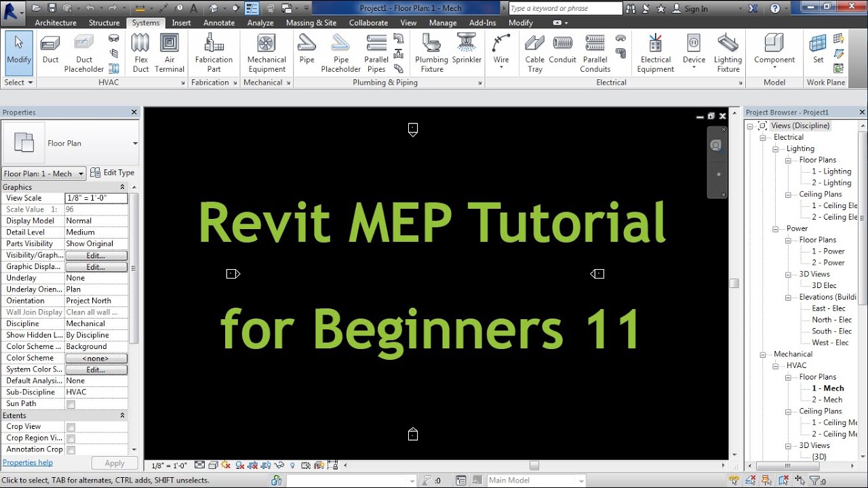Click Edit for System Color Schemes
Image resolution: width=868 pixels, height=488 pixels.
pos(96,369)
